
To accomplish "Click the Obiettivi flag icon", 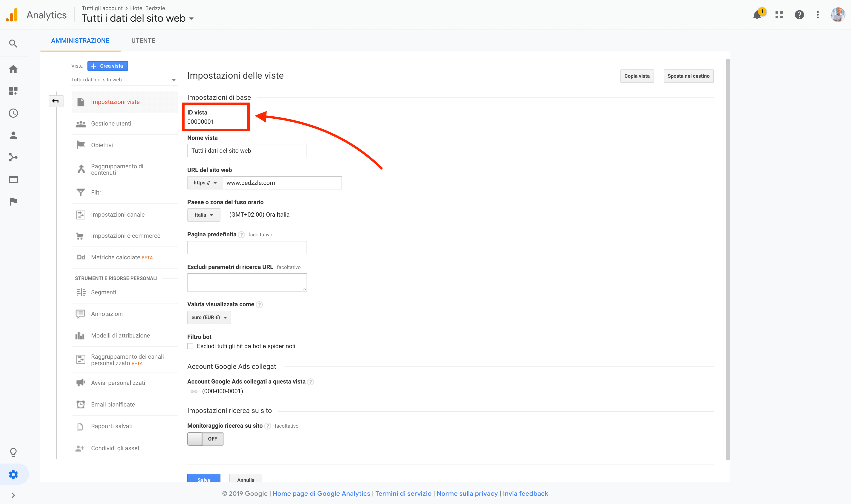I will (81, 145).
